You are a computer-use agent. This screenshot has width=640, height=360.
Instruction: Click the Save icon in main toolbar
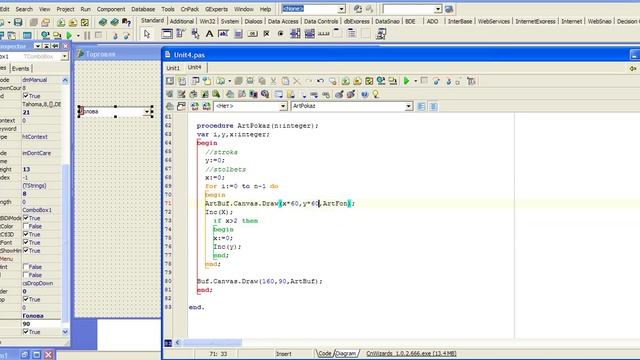tap(18, 22)
